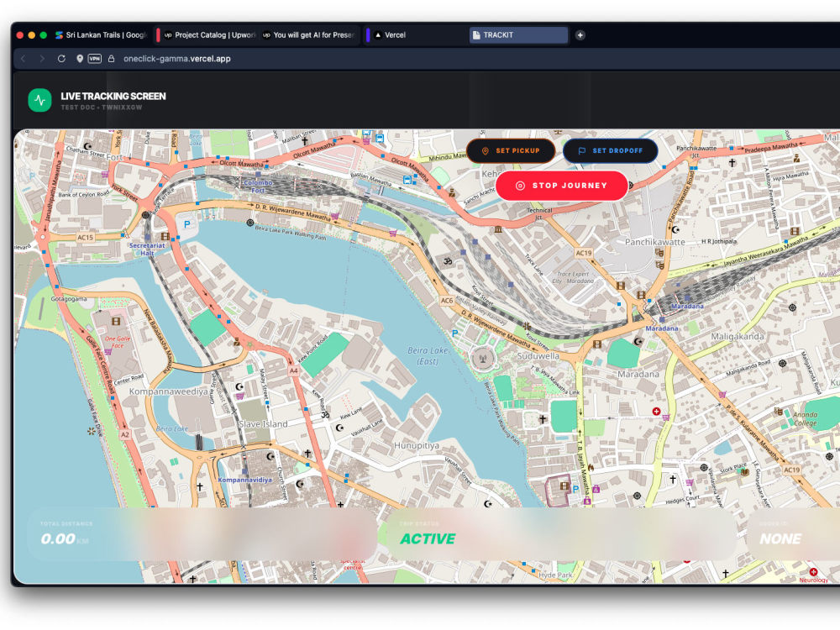Click the location pin icon in address bar

point(79,59)
